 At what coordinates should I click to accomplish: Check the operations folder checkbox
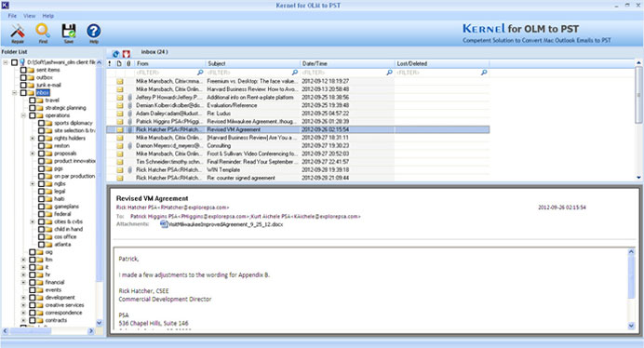click(32, 115)
